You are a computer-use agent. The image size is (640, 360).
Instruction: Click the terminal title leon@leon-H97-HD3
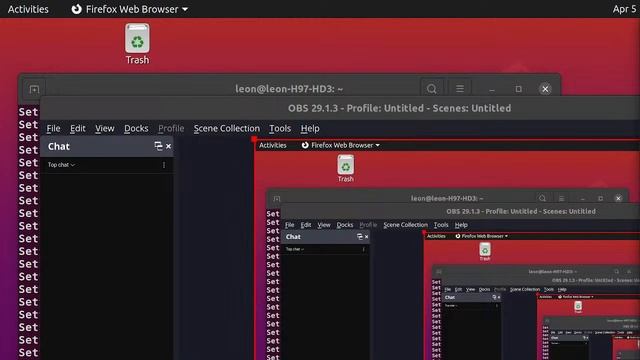pyautogui.click(x=289, y=89)
